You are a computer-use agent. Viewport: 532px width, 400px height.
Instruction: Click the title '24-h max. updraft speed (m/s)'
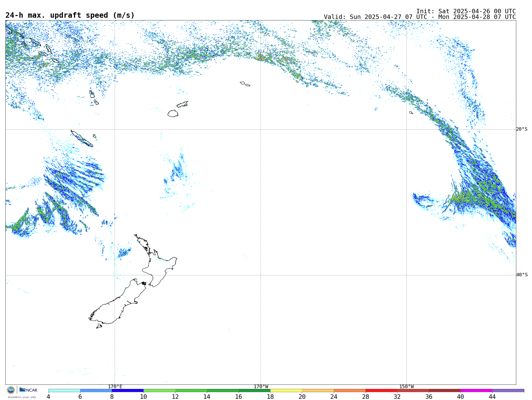click(70, 15)
